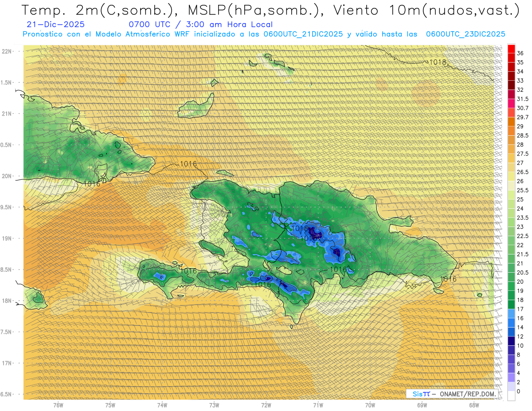Click the 70W longitude label

370,405
